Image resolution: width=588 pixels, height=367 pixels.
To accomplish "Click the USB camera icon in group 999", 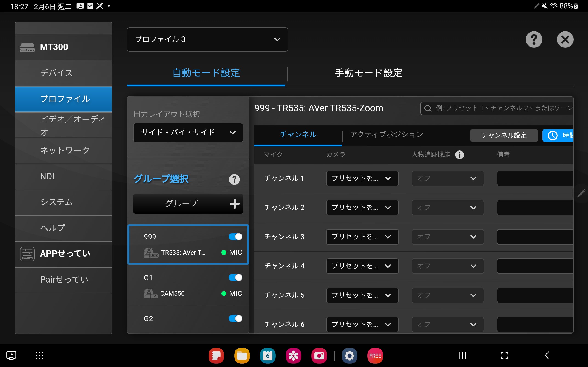I will 151,253.
